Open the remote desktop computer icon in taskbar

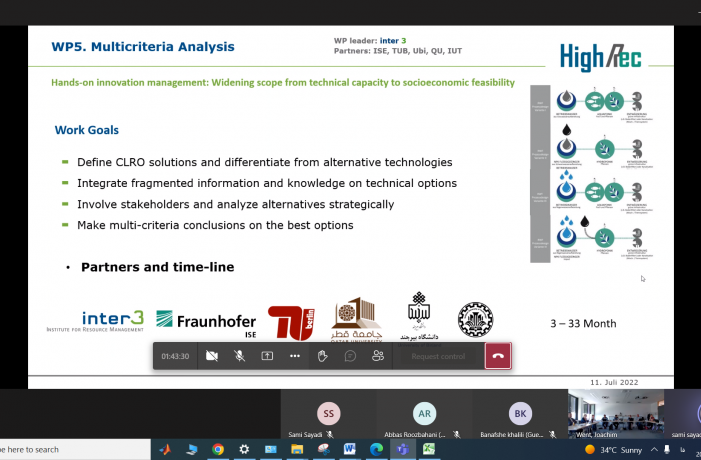(x=192, y=449)
